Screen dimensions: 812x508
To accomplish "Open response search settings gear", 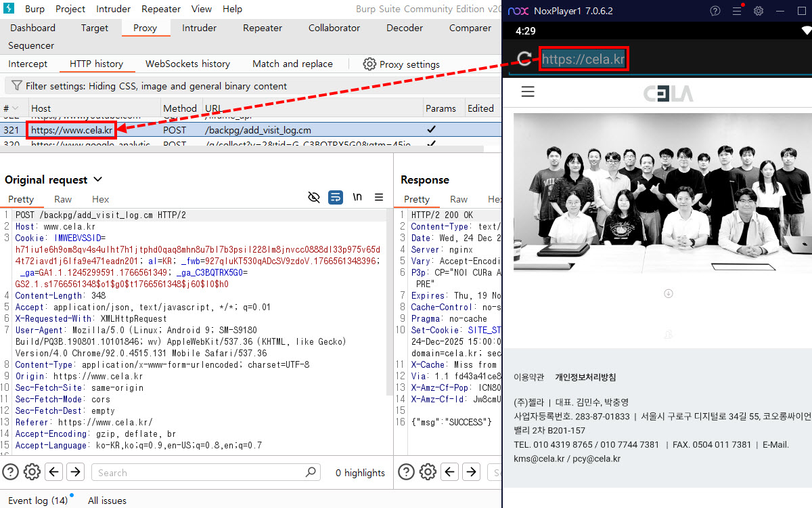I will tap(428, 472).
